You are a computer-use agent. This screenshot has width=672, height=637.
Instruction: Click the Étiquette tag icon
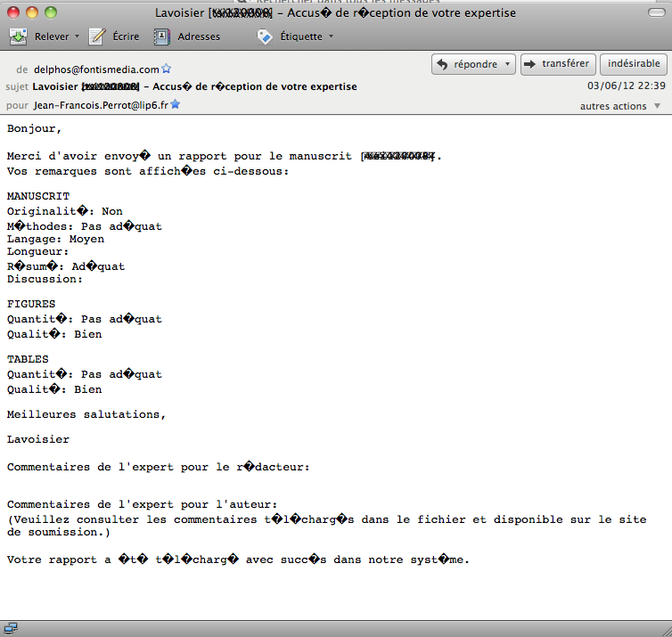click(265, 37)
